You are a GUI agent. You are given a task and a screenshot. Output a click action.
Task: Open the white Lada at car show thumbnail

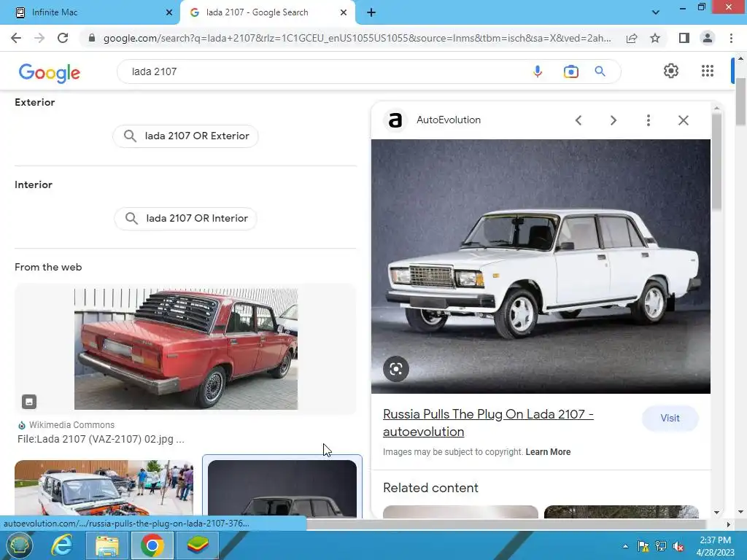click(104, 488)
